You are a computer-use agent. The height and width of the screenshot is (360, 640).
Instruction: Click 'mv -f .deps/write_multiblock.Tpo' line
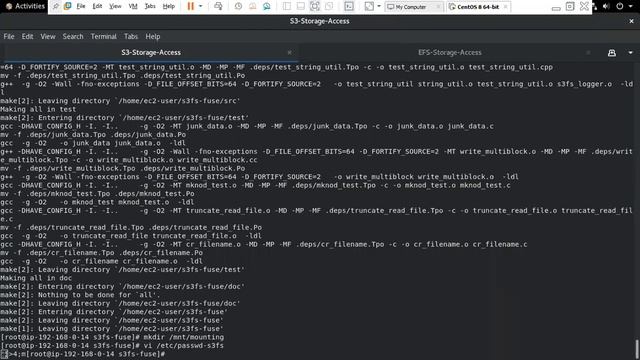click(x=123, y=168)
